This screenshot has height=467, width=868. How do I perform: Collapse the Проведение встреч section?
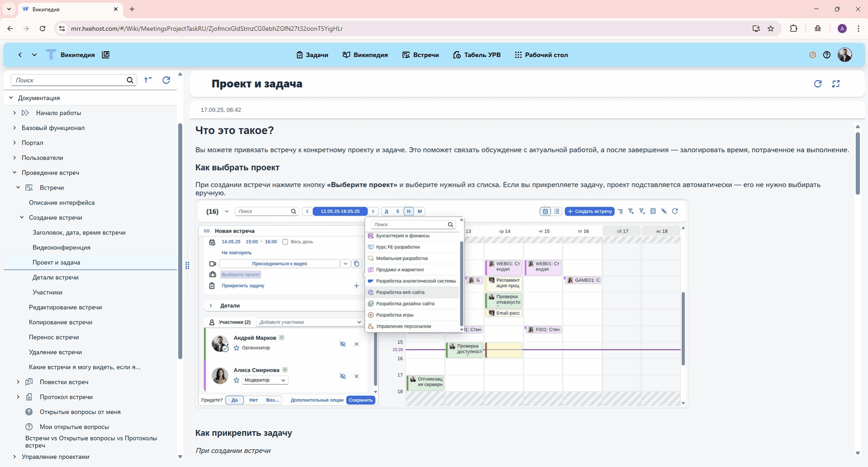click(x=14, y=172)
